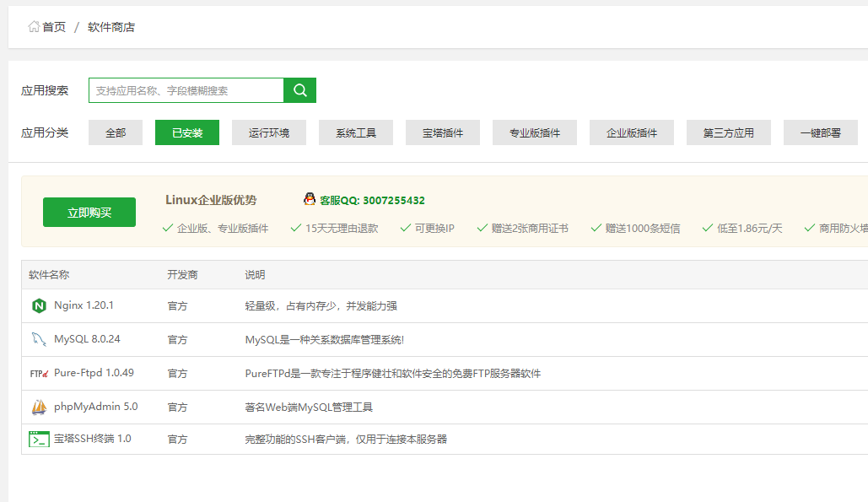Open the 专业版插件 category
Viewport: 868px width, 502px height.
point(535,132)
